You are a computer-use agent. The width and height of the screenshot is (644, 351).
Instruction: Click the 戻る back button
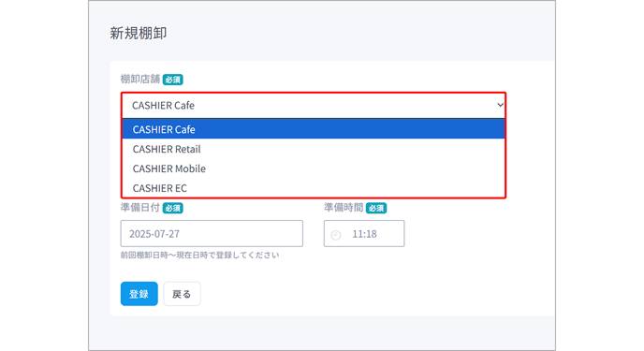[x=182, y=294]
